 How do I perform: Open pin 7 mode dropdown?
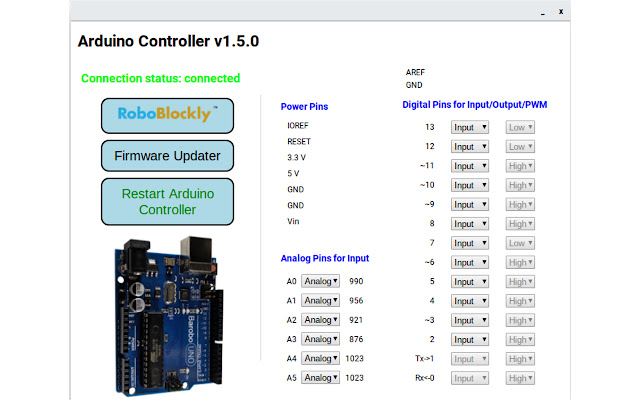click(x=469, y=243)
